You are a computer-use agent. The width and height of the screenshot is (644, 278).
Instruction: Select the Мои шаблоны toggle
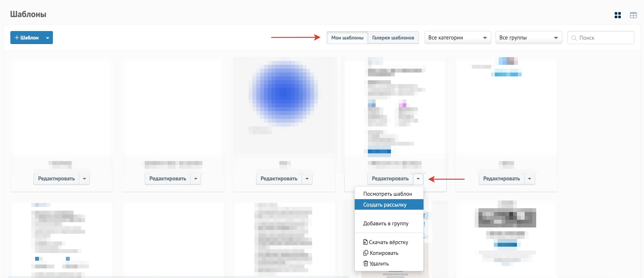pyautogui.click(x=347, y=38)
